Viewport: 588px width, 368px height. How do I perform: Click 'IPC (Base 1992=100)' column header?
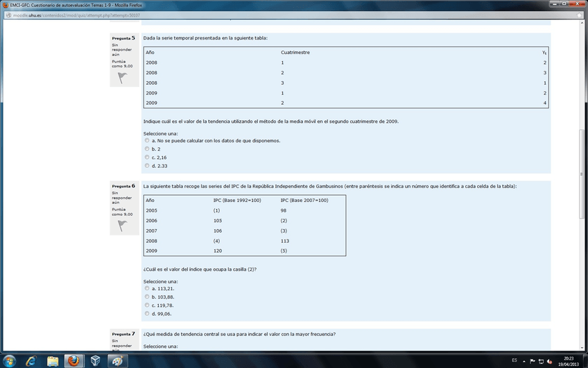[x=237, y=201]
